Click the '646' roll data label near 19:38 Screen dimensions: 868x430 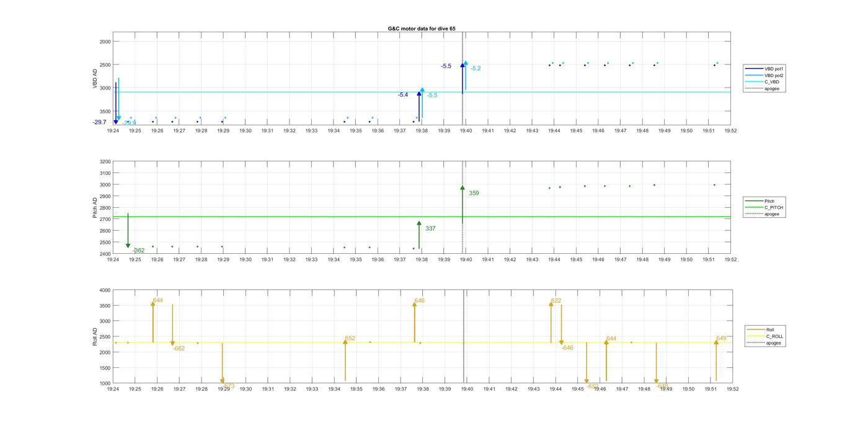click(420, 301)
